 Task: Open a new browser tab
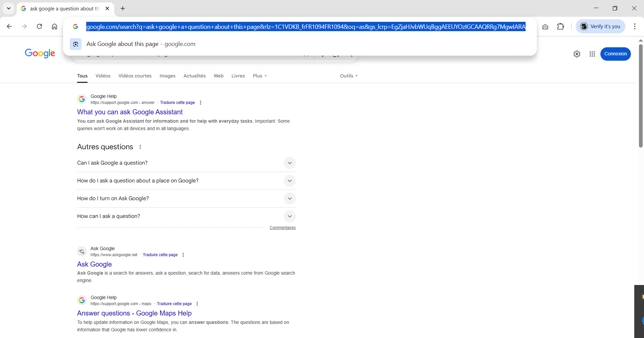[123, 8]
